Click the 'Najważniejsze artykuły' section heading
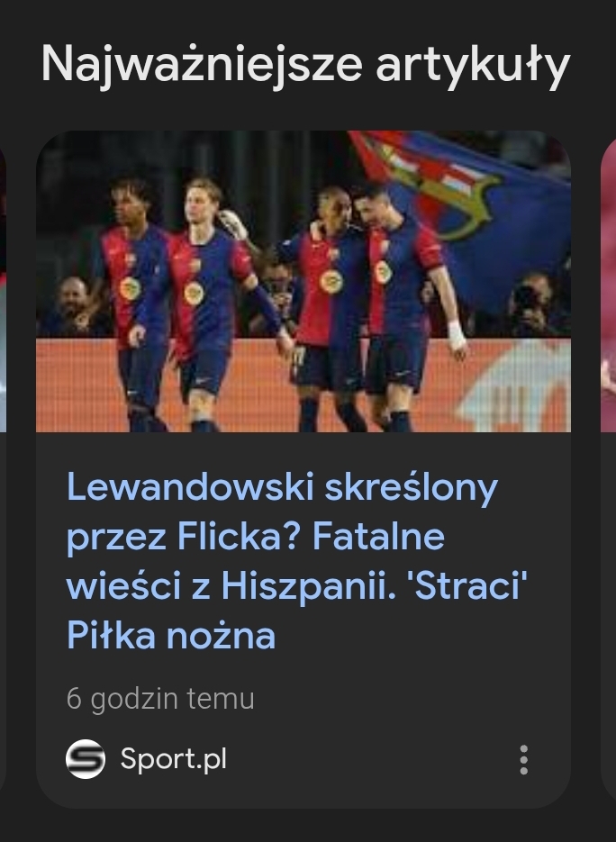The width and height of the screenshot is (616, 842). [x=305, y=65]
